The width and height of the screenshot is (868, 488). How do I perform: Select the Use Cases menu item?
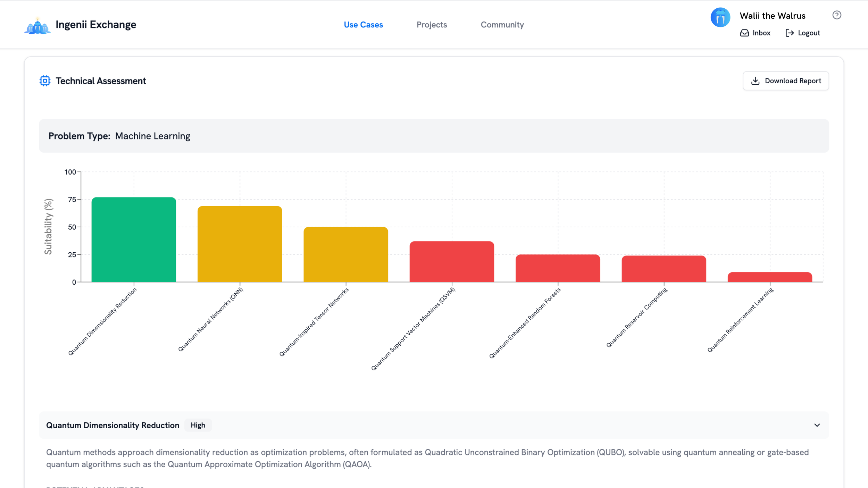[x=363, y=24]
